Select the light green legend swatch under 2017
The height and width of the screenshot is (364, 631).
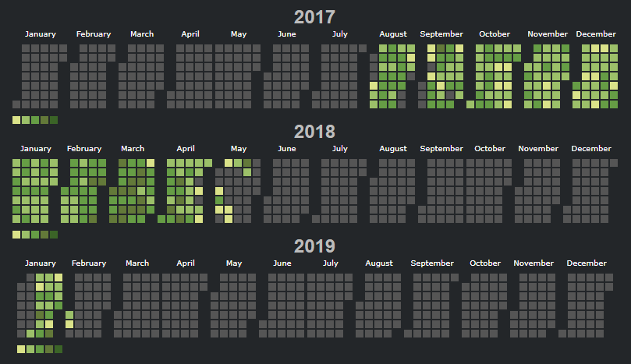click(x=26, y=120)
